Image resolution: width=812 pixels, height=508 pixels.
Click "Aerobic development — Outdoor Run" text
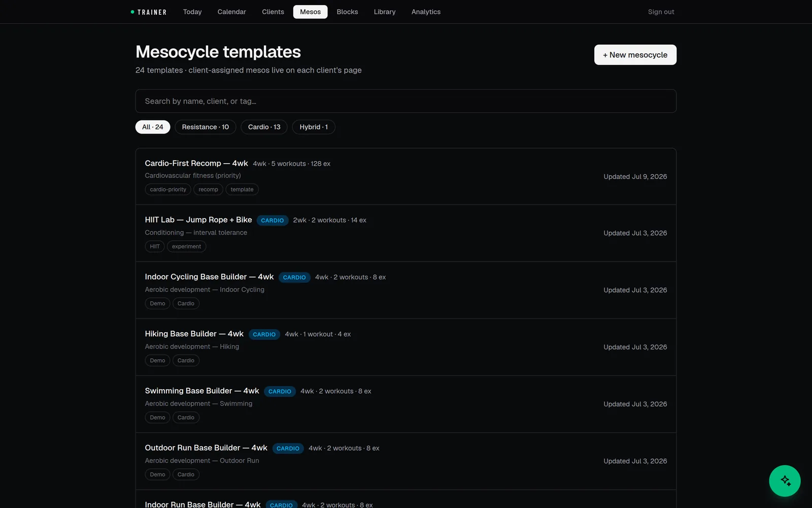pyautogui.click(x=202, y=460)
